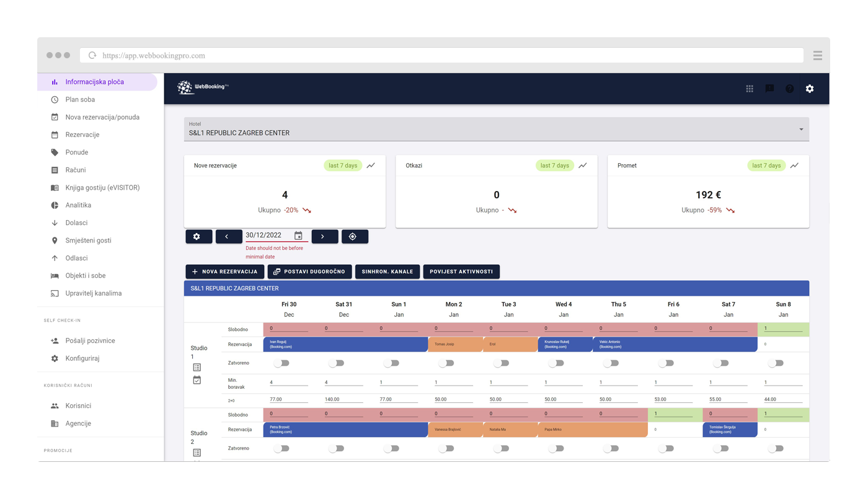Click the calendar icon beside date 30/12/2022

click(298, 236)
